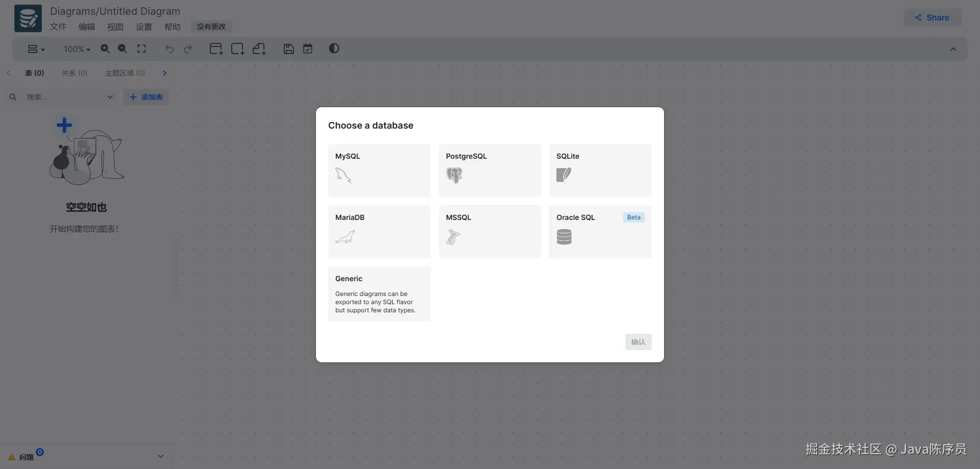Click the 添加表 button

tap(146, 97)
